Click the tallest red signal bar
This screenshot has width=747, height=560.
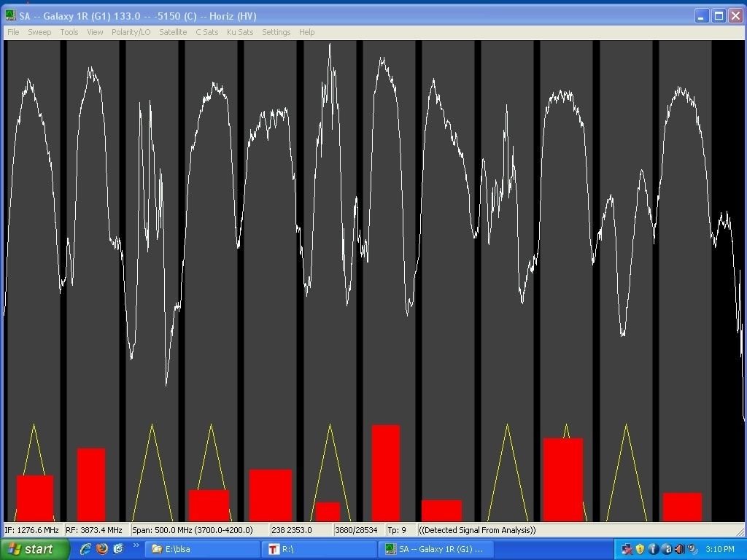click(x=386, y=472)
